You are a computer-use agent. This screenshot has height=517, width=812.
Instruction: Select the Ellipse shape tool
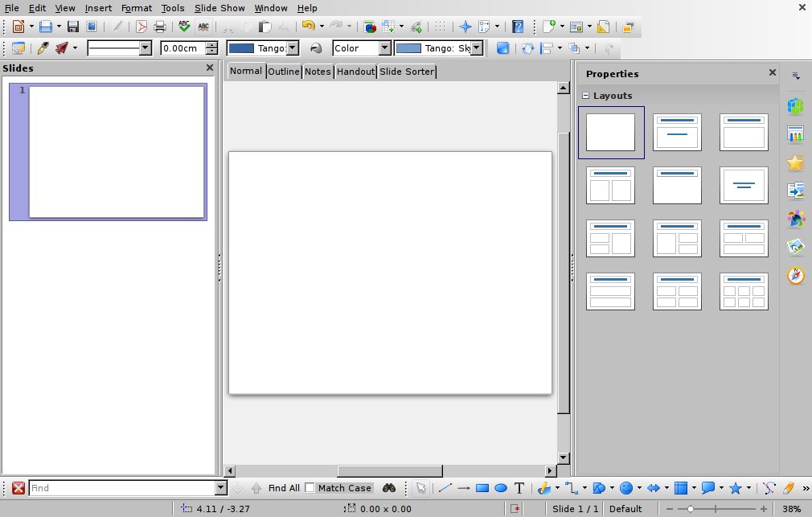[500, 488]
